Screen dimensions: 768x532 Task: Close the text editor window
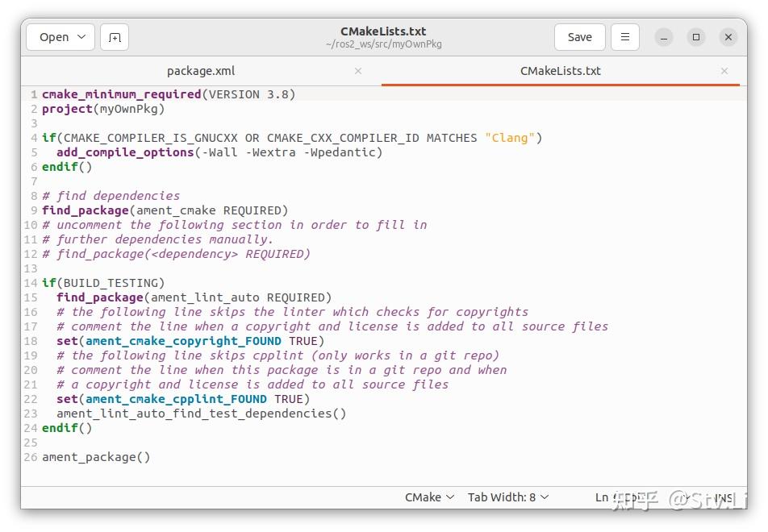[x=728, y=37]
